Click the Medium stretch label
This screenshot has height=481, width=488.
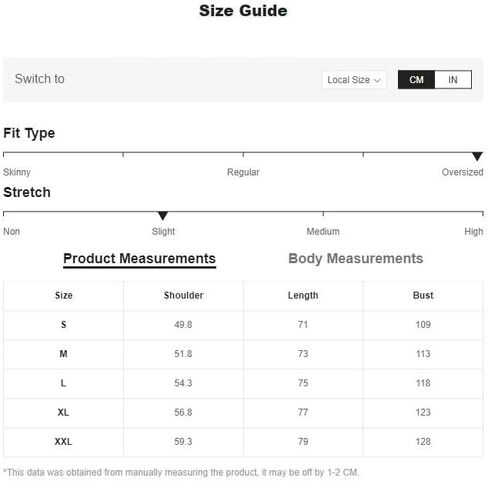pos(323,231)
